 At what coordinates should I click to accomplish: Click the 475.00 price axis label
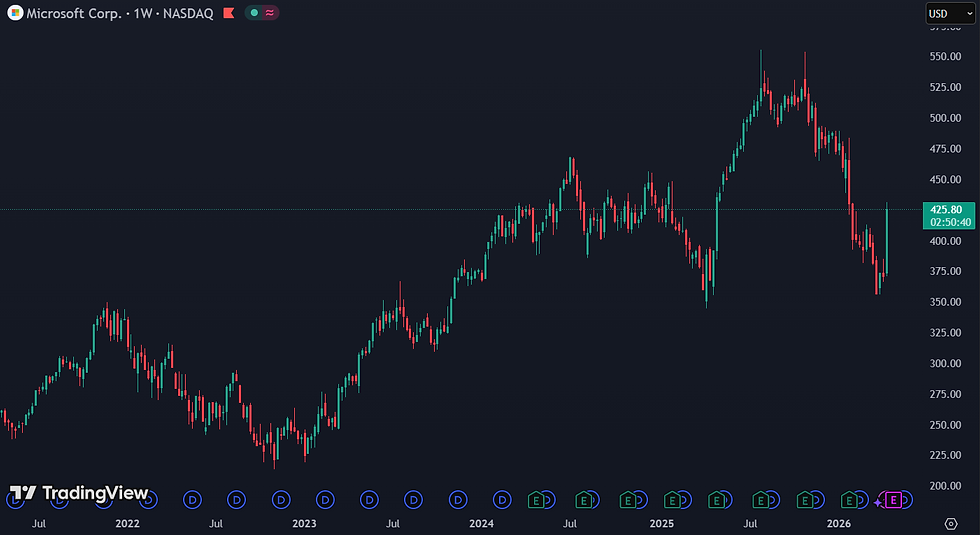coord(946,149)
